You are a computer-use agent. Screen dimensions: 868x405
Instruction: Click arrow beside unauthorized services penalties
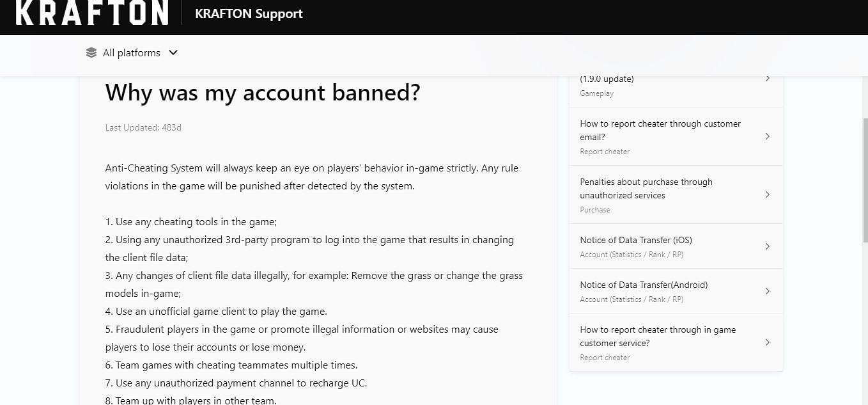768,195
